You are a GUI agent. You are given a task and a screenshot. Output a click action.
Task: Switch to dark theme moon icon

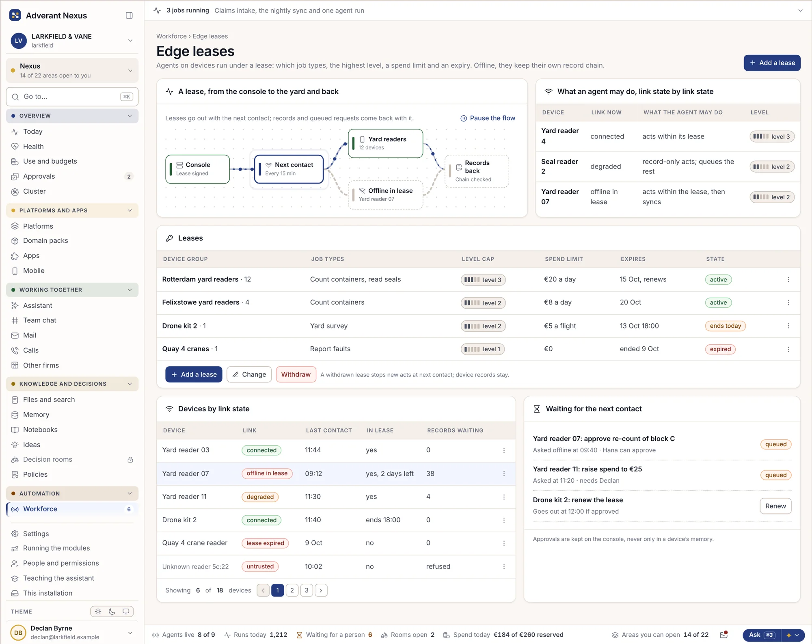pyautogui.click(x=112, y=612)
